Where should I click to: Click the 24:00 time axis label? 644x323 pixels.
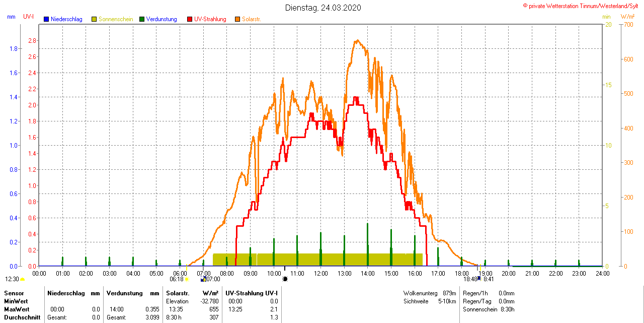click(602, 274)
